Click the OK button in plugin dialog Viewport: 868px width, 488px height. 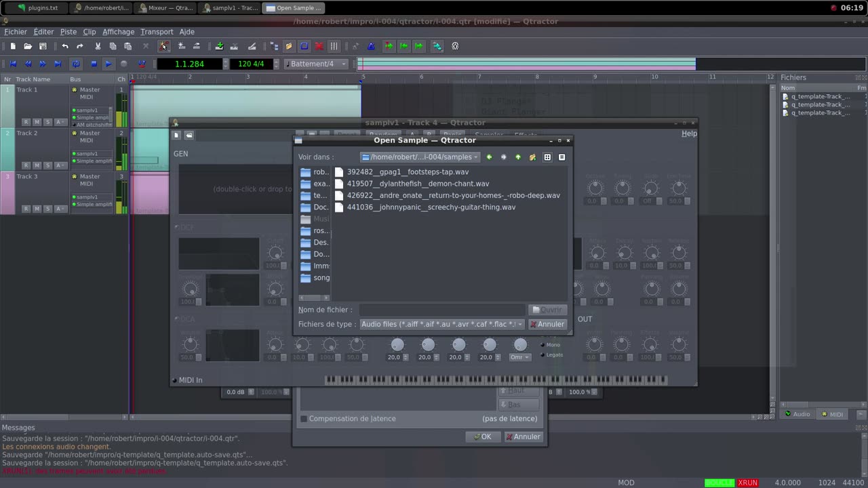click(483, 436)
